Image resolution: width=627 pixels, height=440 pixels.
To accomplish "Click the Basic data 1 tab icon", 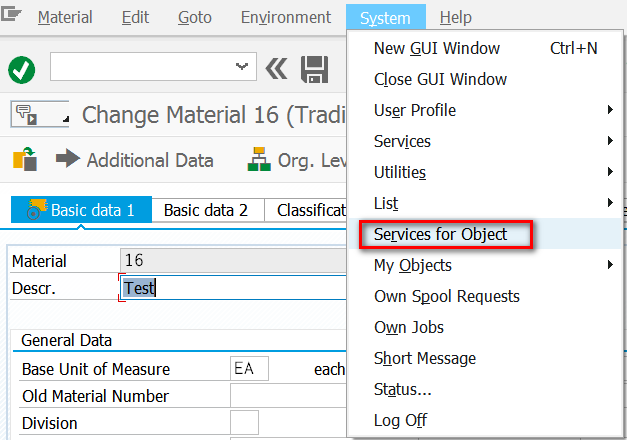I will tap(36, 209).
